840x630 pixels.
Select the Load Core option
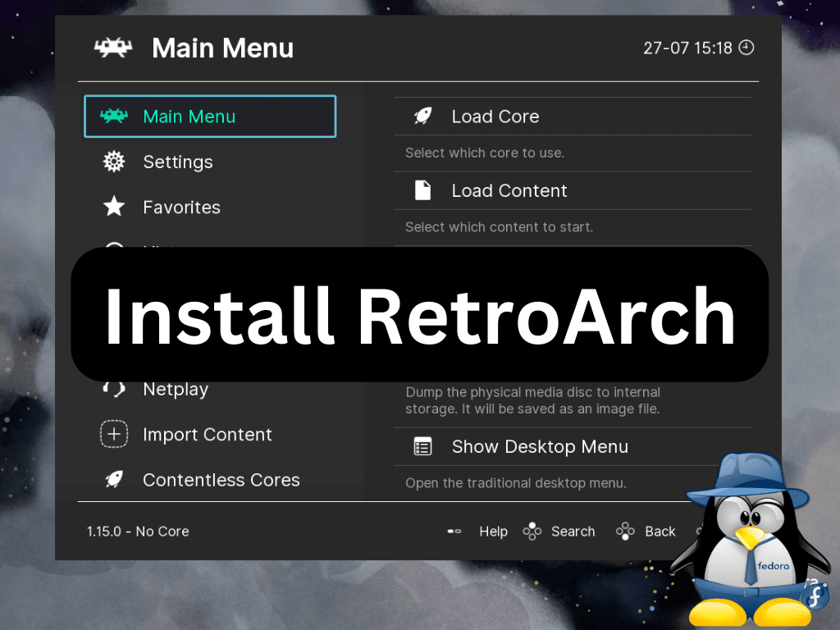click(573, 116)
